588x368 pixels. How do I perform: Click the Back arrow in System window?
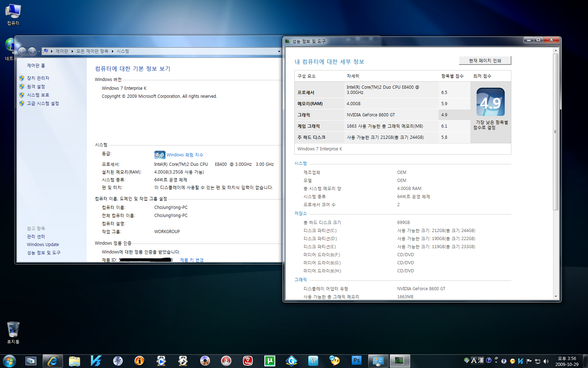point(22,51)
